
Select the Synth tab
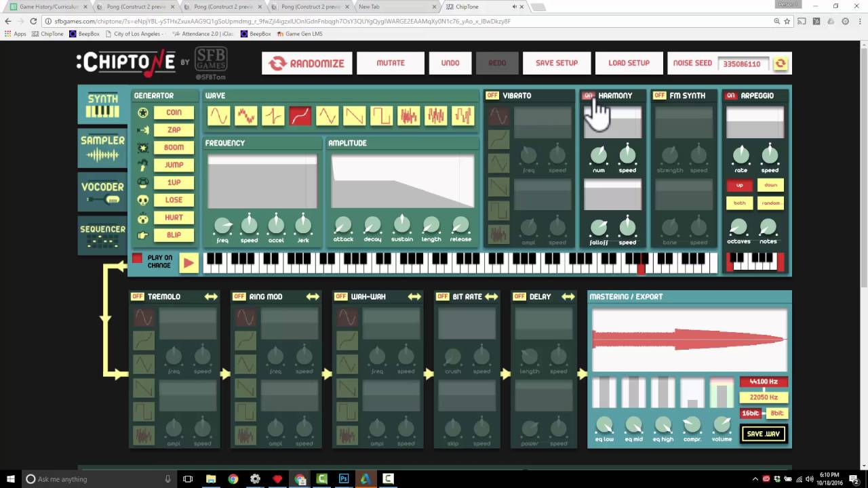[x=102, y=105]
